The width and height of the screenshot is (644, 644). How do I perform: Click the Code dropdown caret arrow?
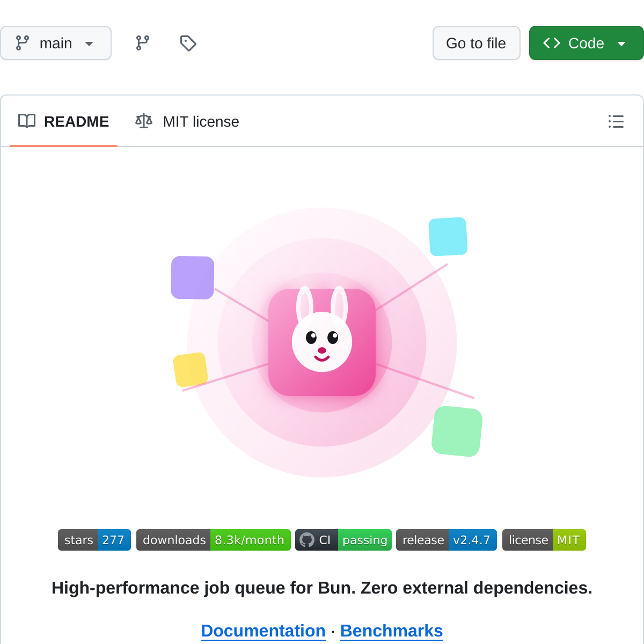click(x=621, y=43)
